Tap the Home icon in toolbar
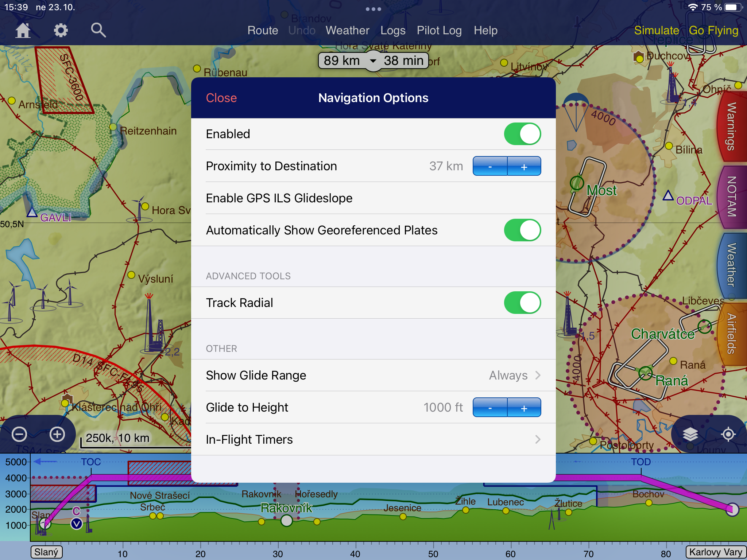This screenshot has height=560, width=747. [x=23, y=30]
